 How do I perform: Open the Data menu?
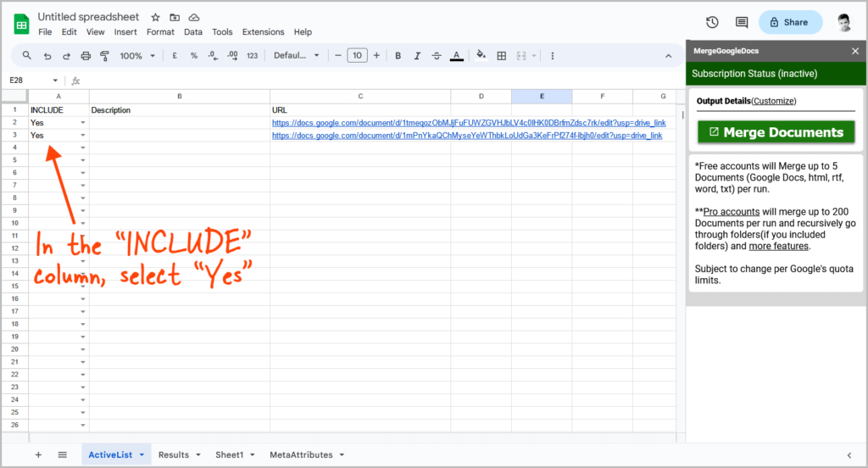pos(193,32)
